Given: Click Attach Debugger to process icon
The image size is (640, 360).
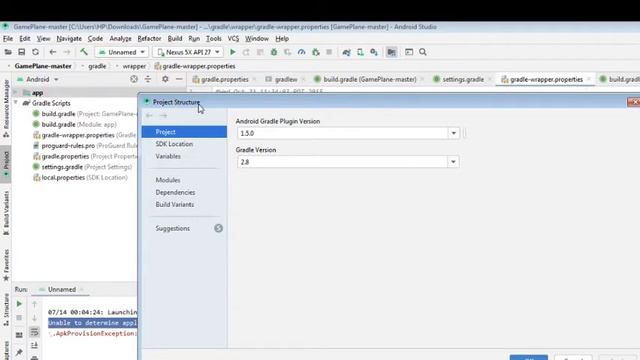Looking at the screenshot, I should click(x=316, y=52).
